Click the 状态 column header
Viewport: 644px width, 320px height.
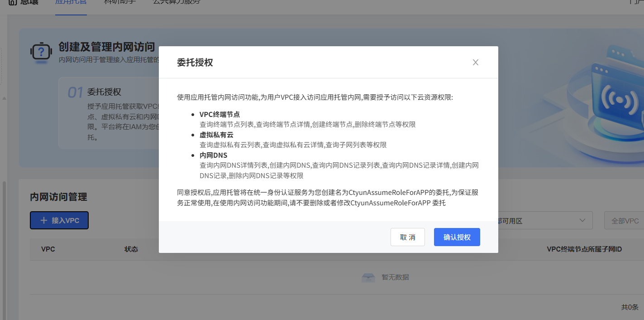[x=131, y=249]
